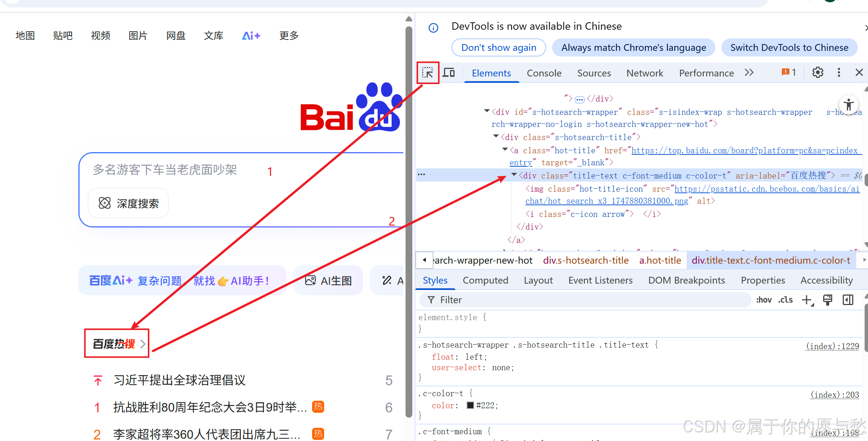The height and width of the screenshot is (441, 868).
Task: Switch to the Computed pane tab
Action: (485, 281)
